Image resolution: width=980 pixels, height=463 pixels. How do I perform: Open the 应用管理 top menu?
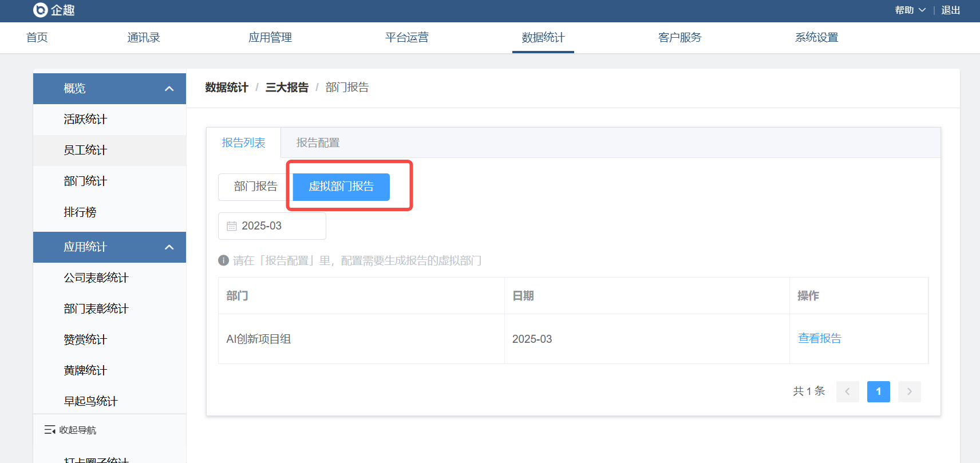pyautogui.click(x=270, y=38)
